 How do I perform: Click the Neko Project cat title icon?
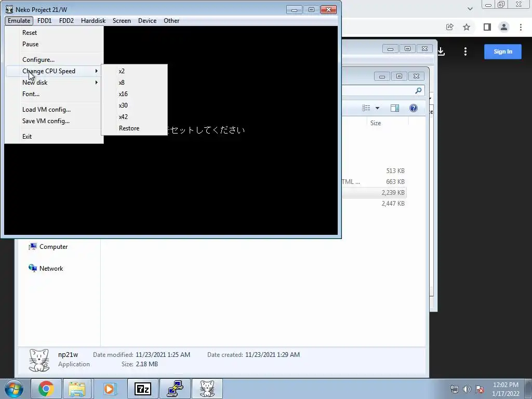pyautogui.click(x=9, y=9)
